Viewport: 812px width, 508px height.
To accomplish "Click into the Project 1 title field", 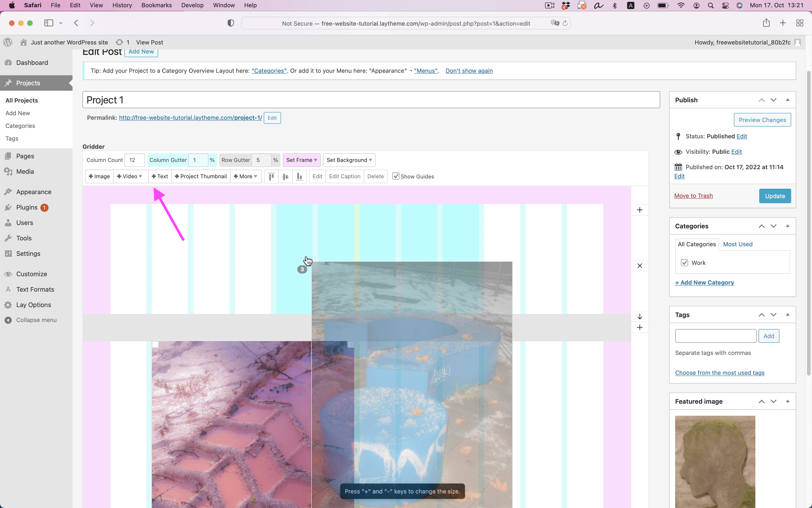I will pos(371,100).
